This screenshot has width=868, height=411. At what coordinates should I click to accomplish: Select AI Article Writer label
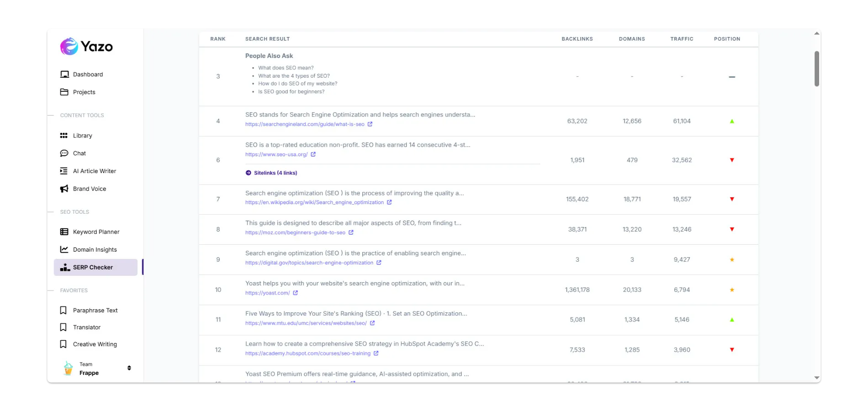(x=95, y=171)
